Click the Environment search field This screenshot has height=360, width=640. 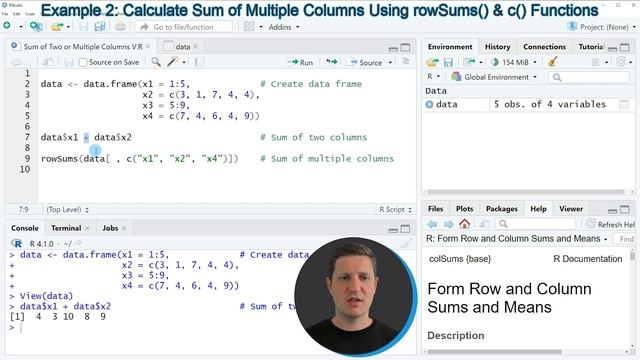[589, 77]
